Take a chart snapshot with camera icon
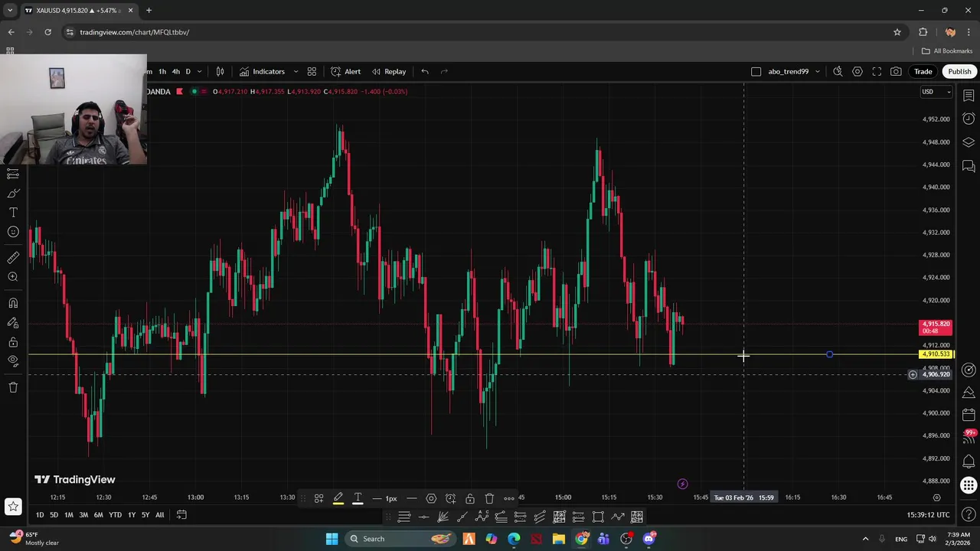 coord(897,71)
